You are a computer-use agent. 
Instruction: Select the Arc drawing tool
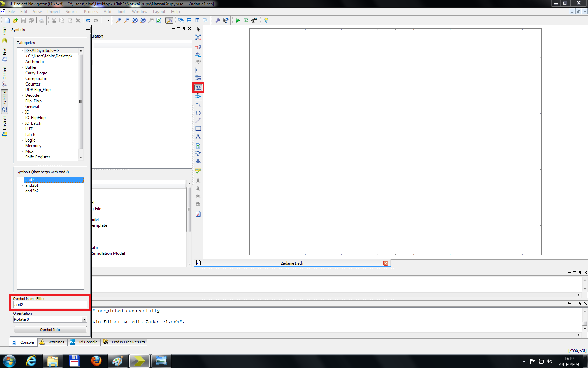point(198,105)
